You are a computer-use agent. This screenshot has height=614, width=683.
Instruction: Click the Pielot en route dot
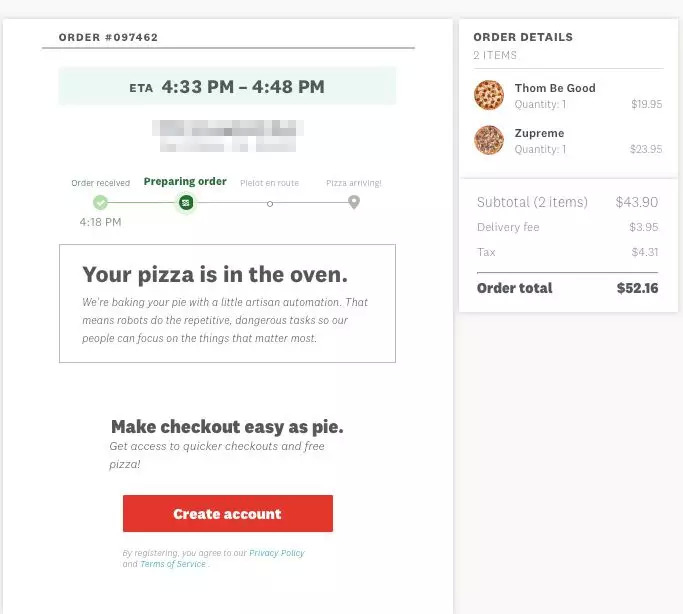[x=269, y=203]
